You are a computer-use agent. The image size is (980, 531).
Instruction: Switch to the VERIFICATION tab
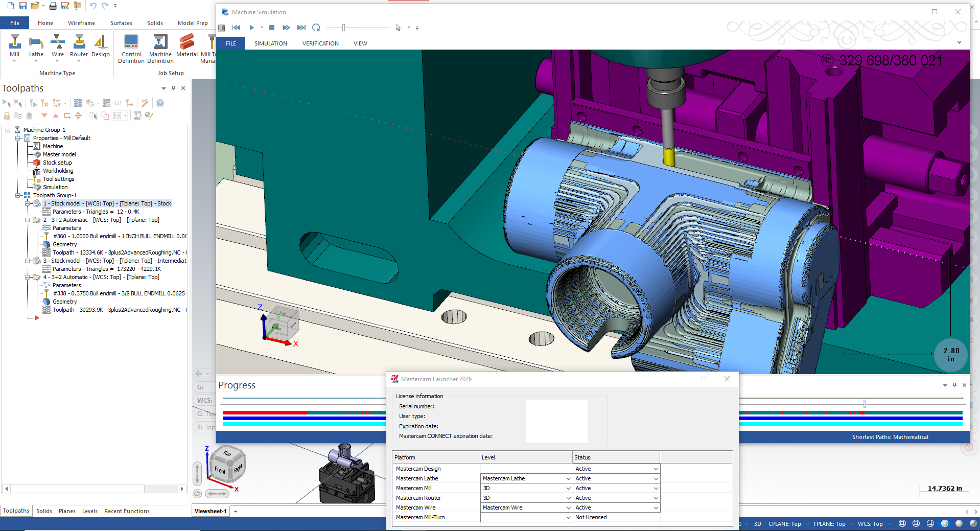coord(320,43)
